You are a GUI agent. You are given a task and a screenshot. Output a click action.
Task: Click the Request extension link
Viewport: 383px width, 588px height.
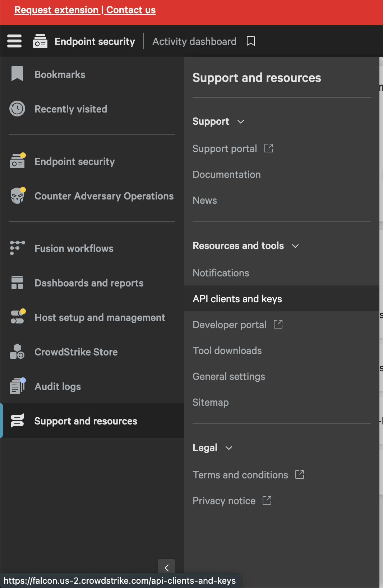(56, 10)
